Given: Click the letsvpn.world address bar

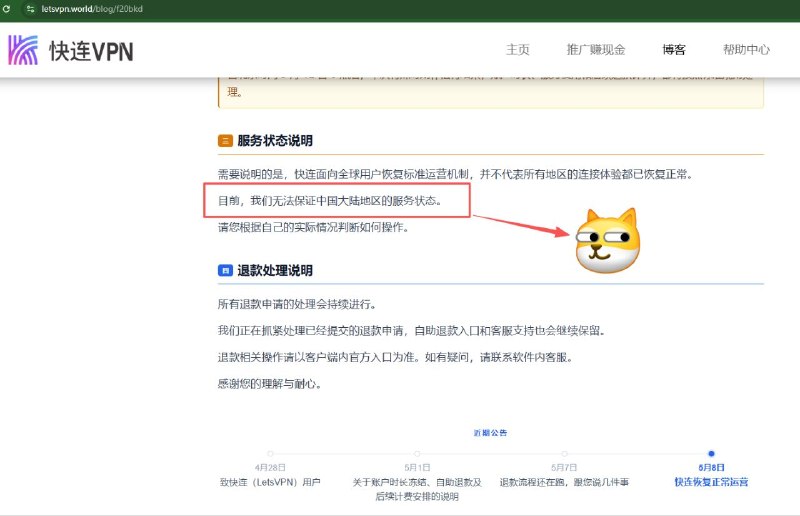Looking at the screenshot, I should coord(92,9).
